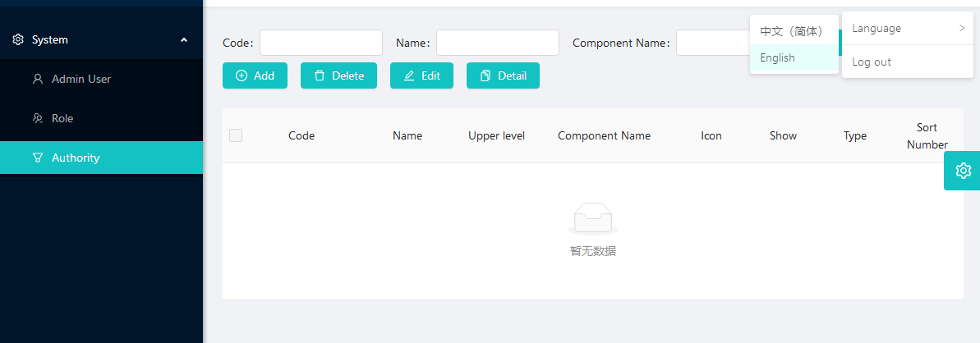Click the Add button

pyautogui.click(x=255, y=75)
